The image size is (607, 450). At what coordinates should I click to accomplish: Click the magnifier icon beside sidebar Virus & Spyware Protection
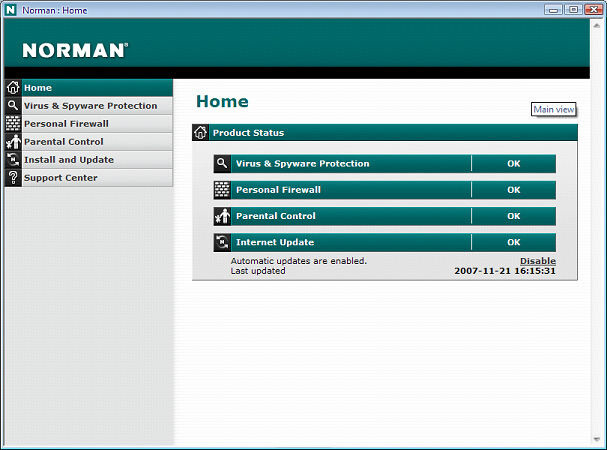coord(13,105)
